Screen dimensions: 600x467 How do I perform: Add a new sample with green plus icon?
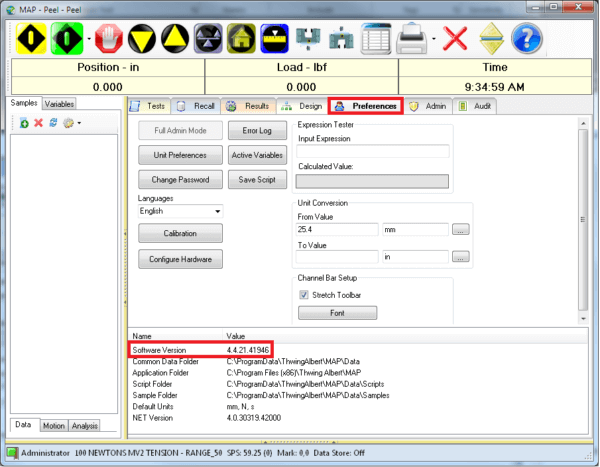tap(24, 123)
